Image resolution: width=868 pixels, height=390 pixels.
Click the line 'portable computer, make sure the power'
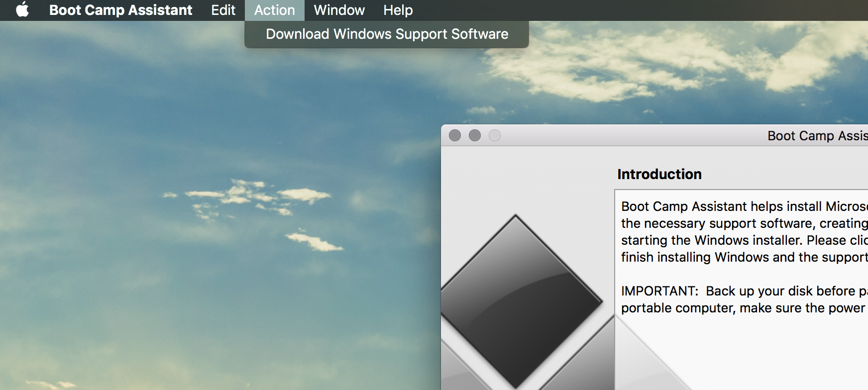coord(743,308)
